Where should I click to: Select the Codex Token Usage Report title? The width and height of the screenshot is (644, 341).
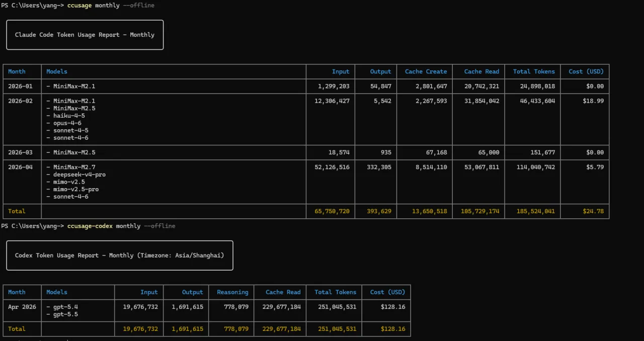tap(119, 255)
